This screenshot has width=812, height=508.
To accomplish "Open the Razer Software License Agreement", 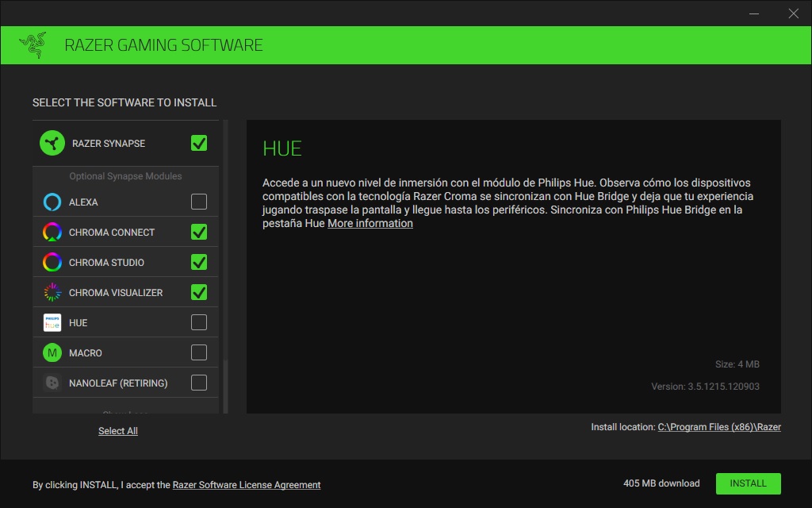I will point(247,485).
